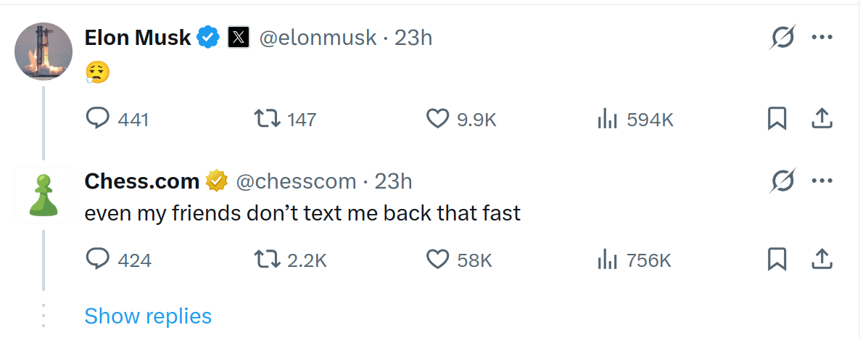Bookmark the Chess.com tweet
This screenshot has width=868, height=338.
(777, 260)
